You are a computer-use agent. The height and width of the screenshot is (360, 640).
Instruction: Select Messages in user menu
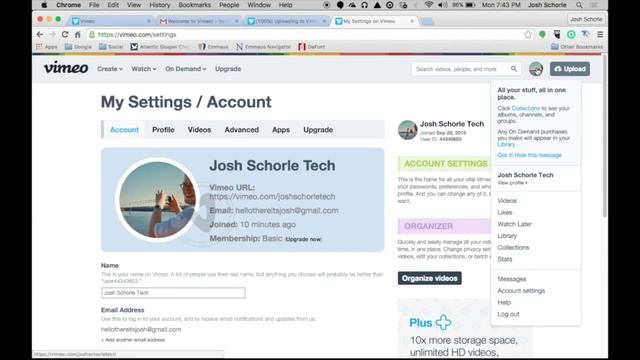tap(512, 279)
